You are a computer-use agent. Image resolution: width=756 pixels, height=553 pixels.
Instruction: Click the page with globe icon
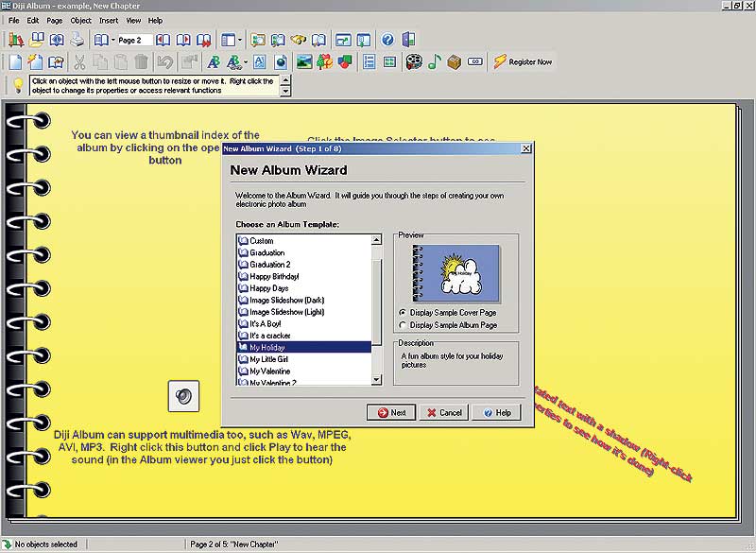pos(281,61)
